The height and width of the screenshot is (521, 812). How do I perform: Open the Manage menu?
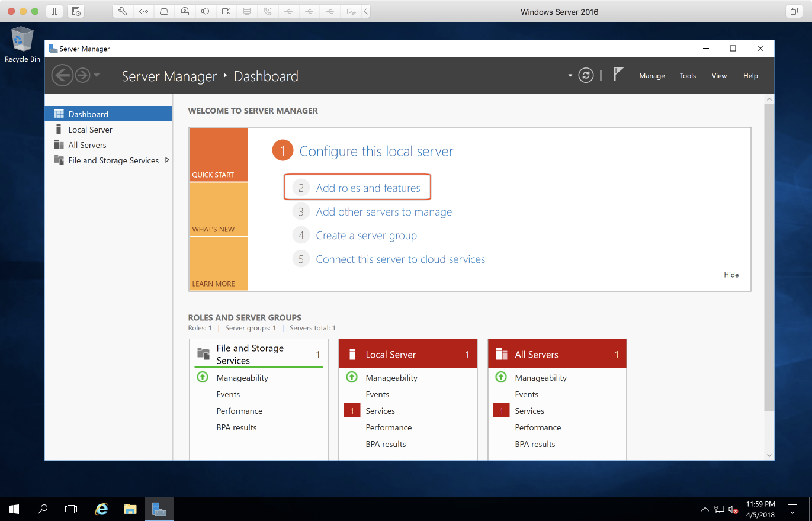click(651, 76)
